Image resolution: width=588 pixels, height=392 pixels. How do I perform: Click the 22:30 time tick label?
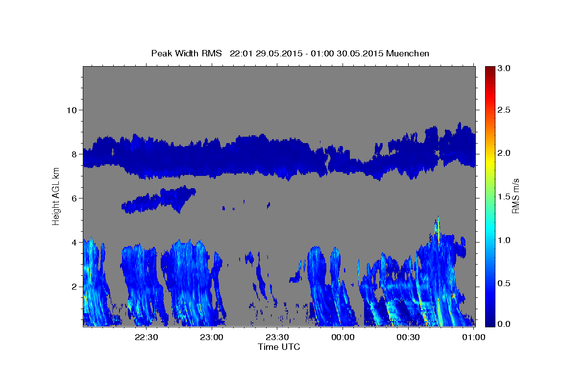coord(147,337)
